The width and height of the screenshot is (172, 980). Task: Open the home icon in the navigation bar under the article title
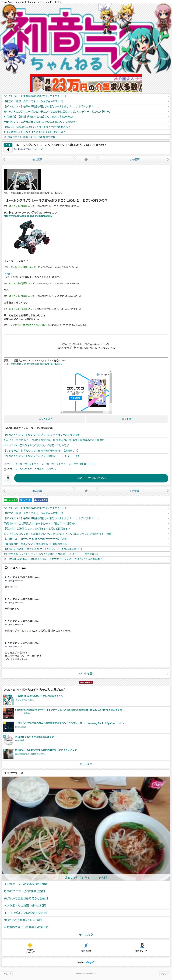86,159
